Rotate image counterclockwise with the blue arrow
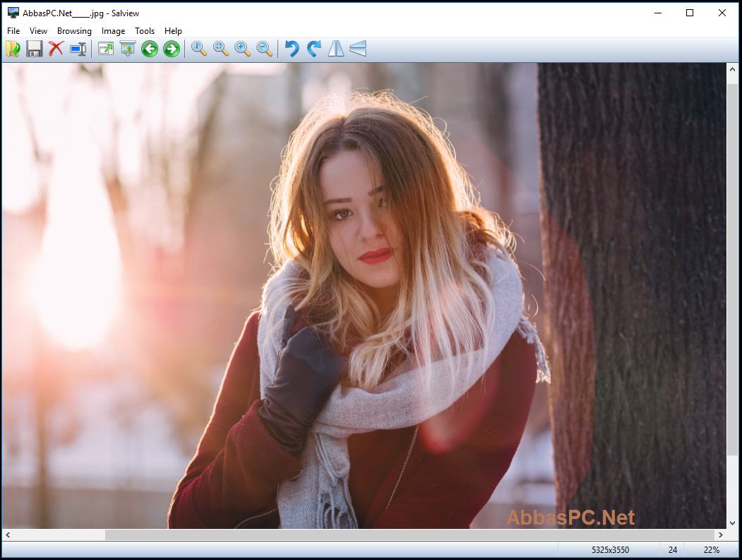The image size is (742, 560). click(292, 49)
